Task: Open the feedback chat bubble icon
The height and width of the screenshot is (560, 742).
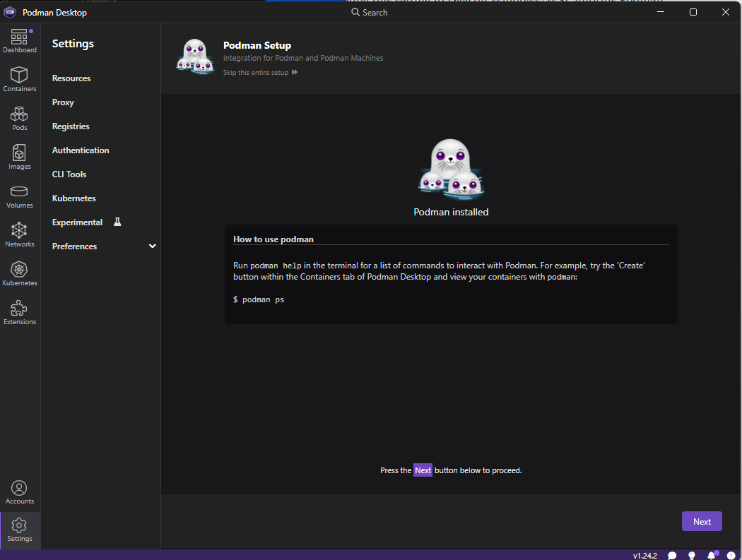Action: (x=672, y=555)
